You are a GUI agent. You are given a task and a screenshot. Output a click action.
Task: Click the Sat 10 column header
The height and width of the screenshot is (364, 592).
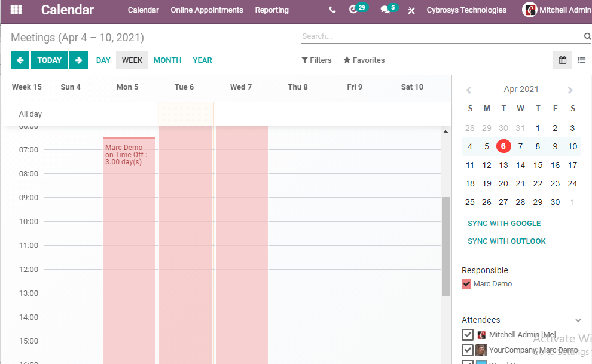point(412,87)
